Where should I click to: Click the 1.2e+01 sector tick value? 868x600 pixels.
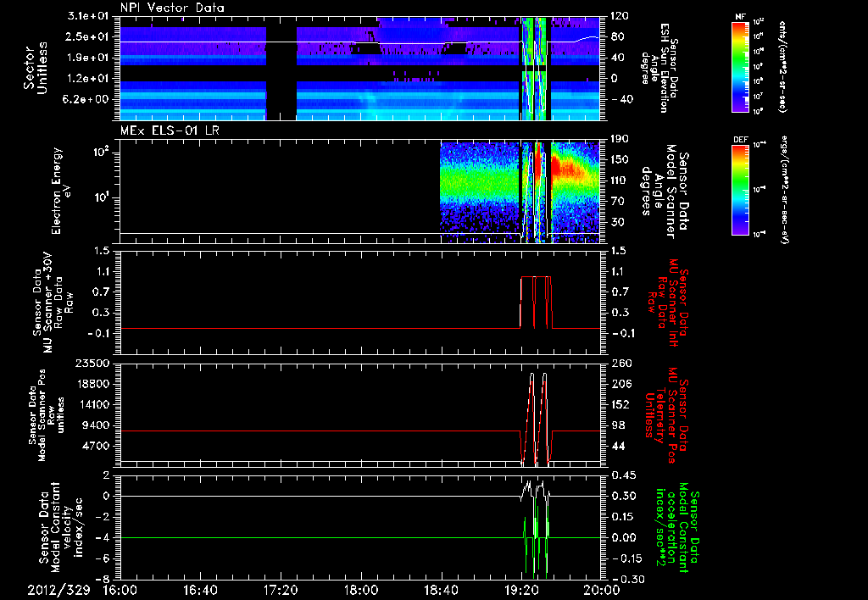[88, 79]
